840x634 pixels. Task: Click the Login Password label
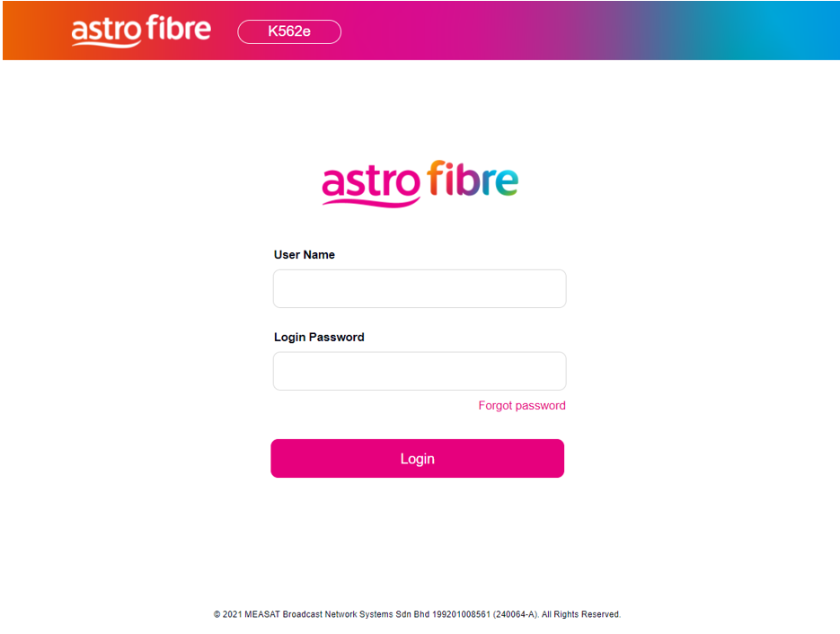[x=319, y=338]
